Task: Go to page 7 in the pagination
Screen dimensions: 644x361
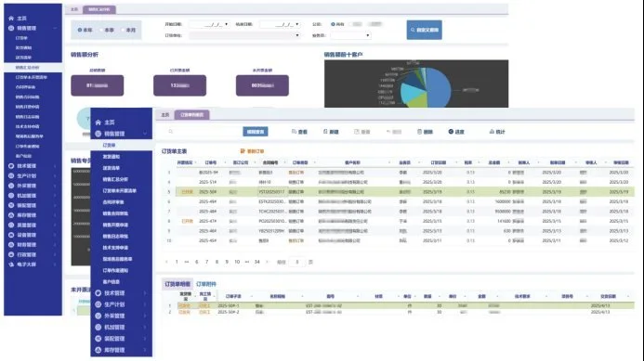Action: (207, 262)
